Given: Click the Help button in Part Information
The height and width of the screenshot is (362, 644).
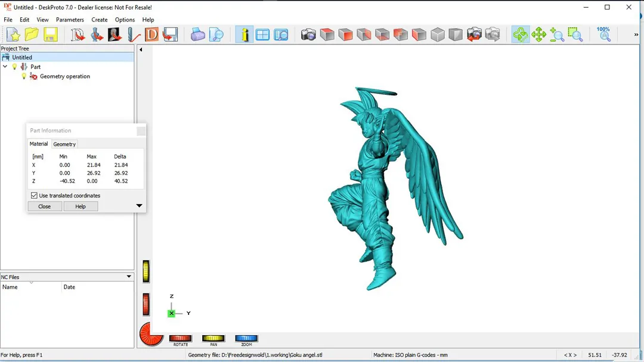Looking at the screenshot, I should pos(80,206).
